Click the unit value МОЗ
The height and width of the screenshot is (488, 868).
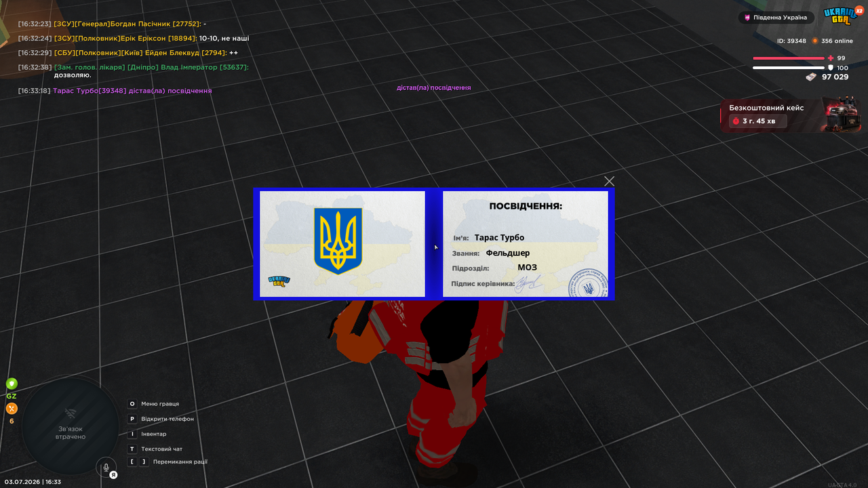coord(527,267)
